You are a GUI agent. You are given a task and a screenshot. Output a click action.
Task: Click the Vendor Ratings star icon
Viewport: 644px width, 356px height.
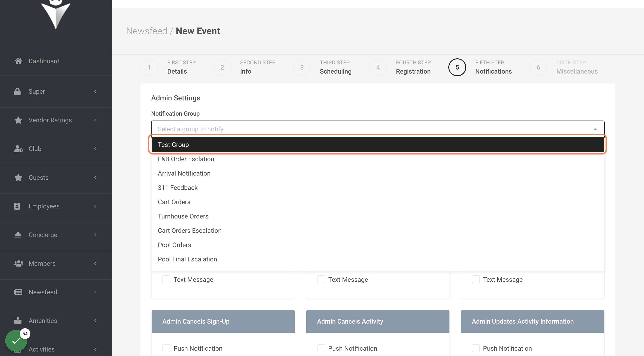click(x=18, y=120)
